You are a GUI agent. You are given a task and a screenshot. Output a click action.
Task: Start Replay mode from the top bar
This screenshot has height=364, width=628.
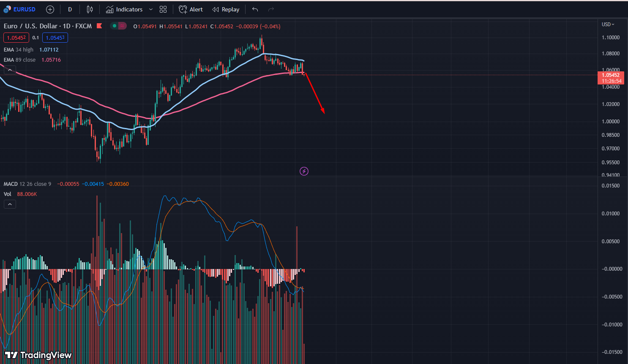[226, 9]
